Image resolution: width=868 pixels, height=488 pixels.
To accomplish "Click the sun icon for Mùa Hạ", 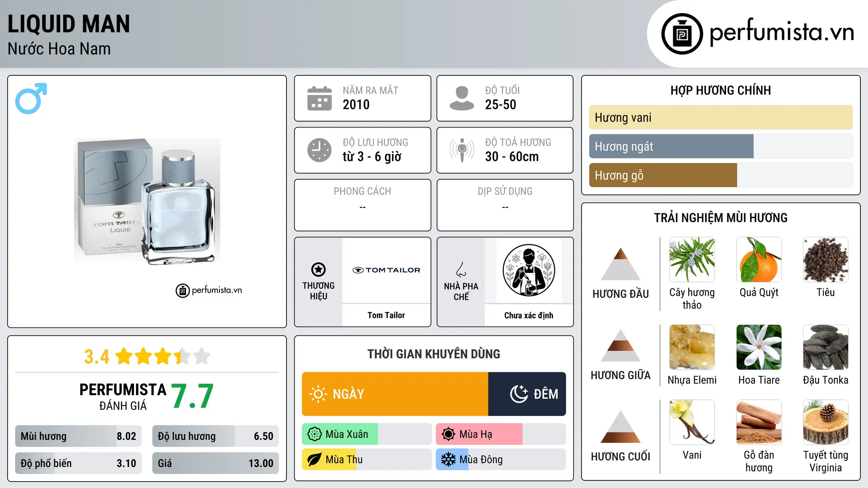I will pyautogui.click(x=448, y=434).
